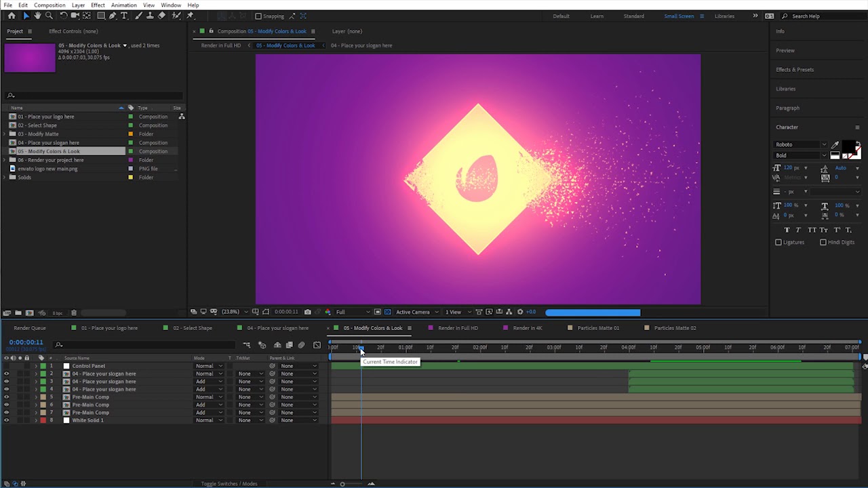The image size is (868, 488).
Task: Select the Horizontal Type tool
Action: pos(124,16)
